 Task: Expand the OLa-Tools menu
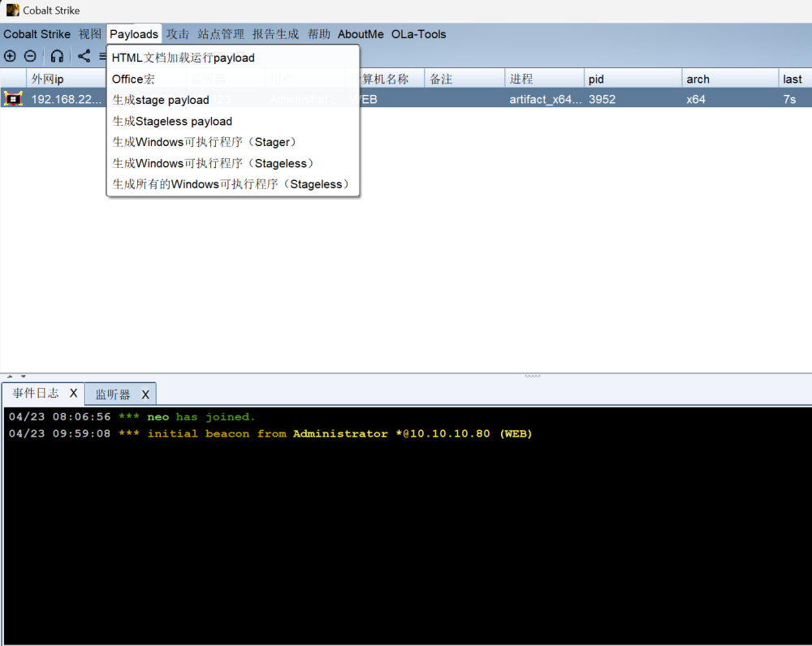pos(418,34)
